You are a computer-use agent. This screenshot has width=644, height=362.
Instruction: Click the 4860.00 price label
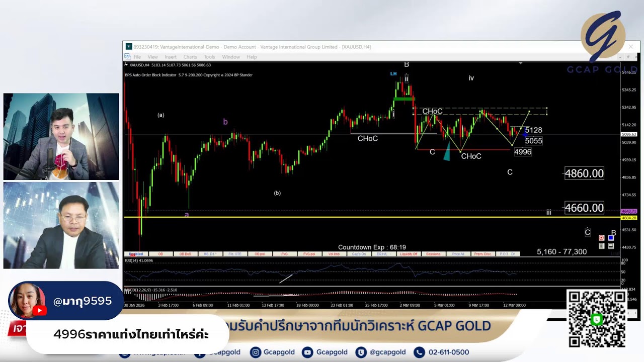tap(584, 173)
